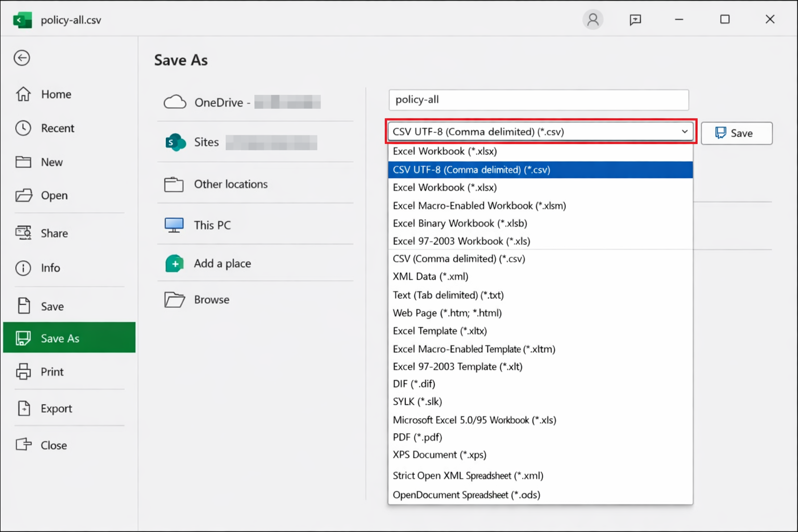
Task: Open the account profile icon
Action: click(x=593, y=20)
